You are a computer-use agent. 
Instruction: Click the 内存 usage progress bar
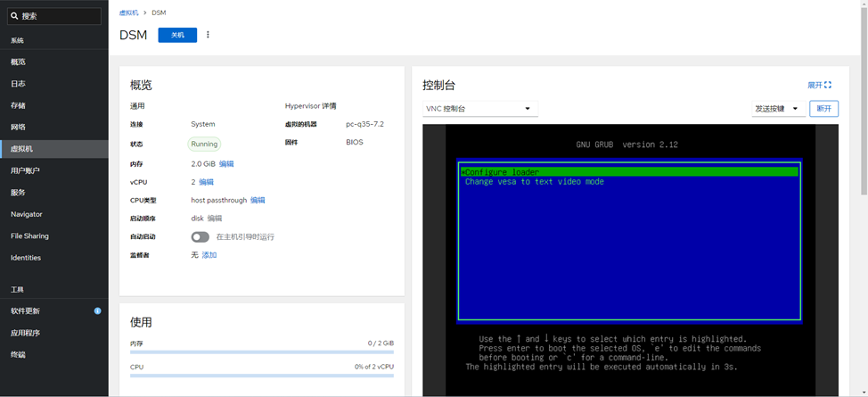262,352
